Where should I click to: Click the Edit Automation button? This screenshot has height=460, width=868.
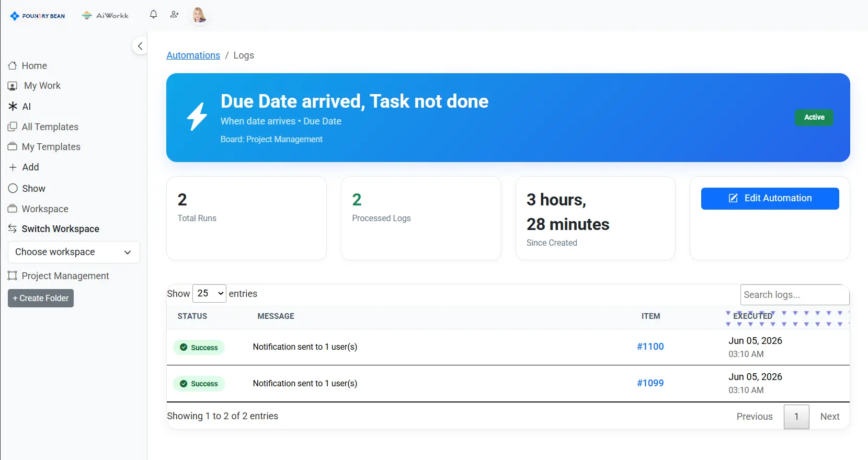pyautogui.click(x=770, y=199)
